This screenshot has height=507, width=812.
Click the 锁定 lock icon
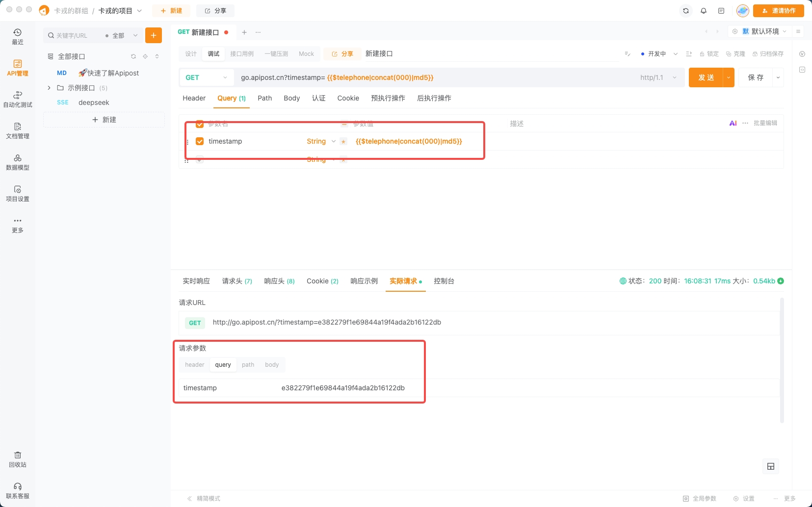coord(709,54)
